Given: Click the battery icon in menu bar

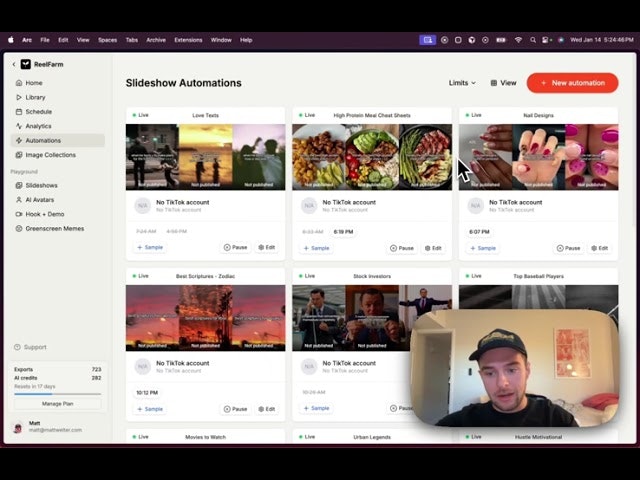Looking at the screenshot, I should tap(501, 40).
